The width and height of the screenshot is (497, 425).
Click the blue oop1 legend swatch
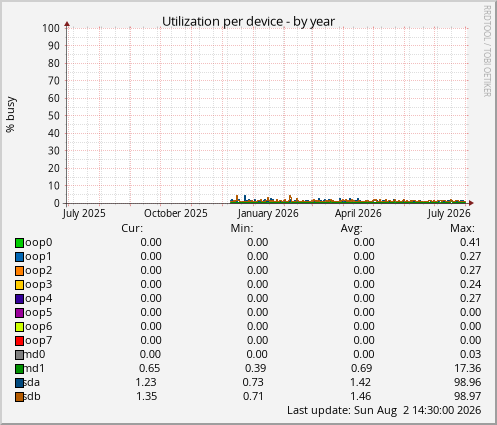point(19,257)
